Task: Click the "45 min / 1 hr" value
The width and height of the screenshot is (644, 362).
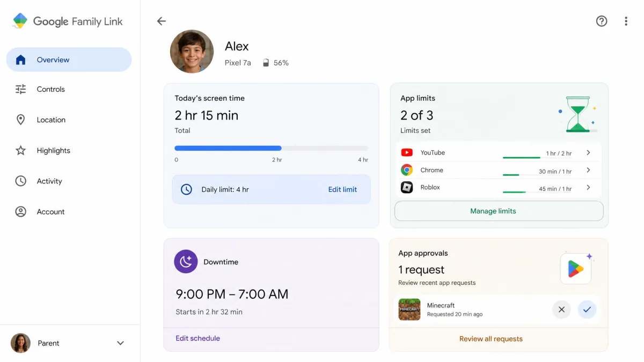Action: coord(555,189)
